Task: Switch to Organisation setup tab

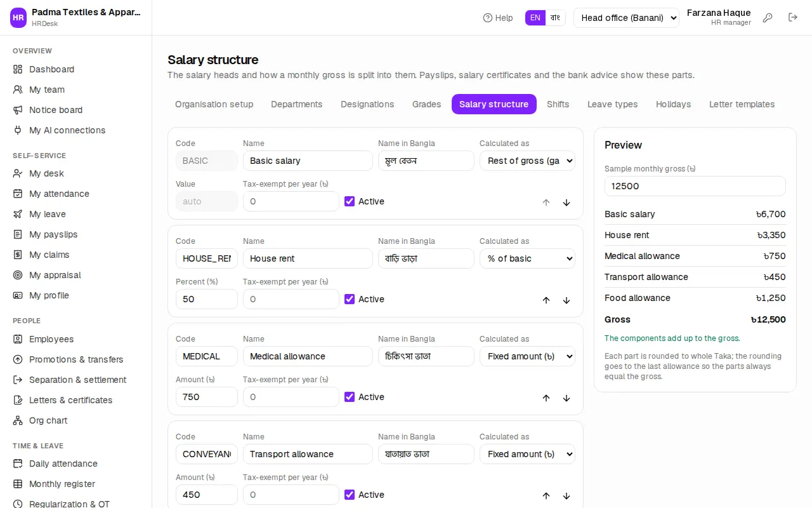Action: 214,104
